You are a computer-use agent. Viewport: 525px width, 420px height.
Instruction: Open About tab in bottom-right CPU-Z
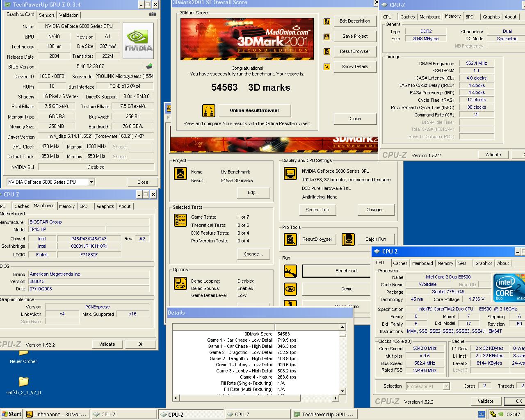(503, 263)
